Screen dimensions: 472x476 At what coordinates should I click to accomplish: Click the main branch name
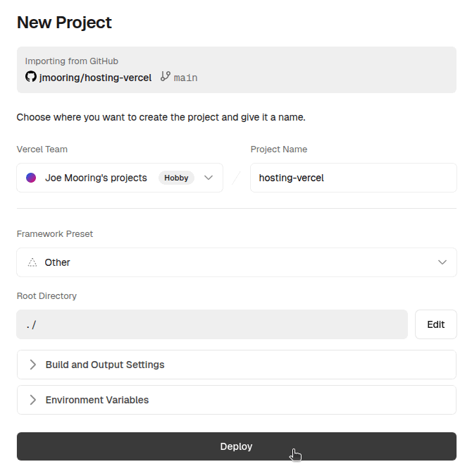coord(185,78)
